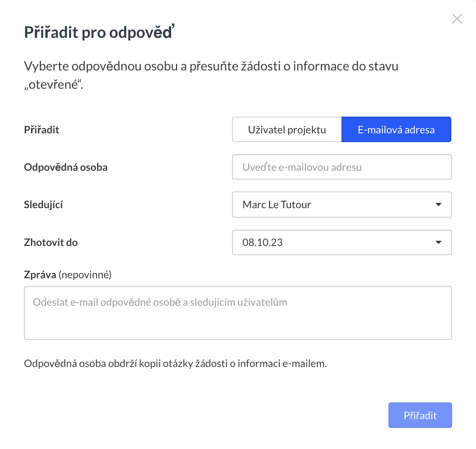Click the Odpovědná osoba field label
This screenshot has width=476, height=449.
(66, 167)
